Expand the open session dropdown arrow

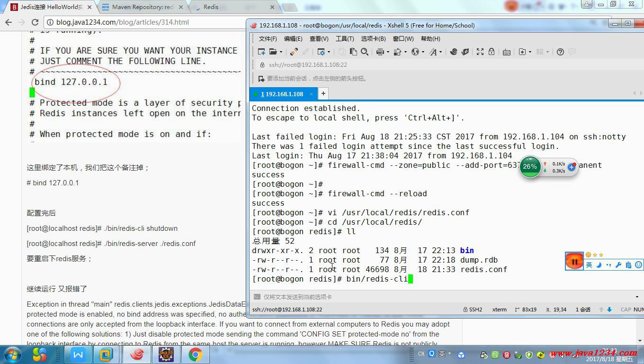(281, 52)
